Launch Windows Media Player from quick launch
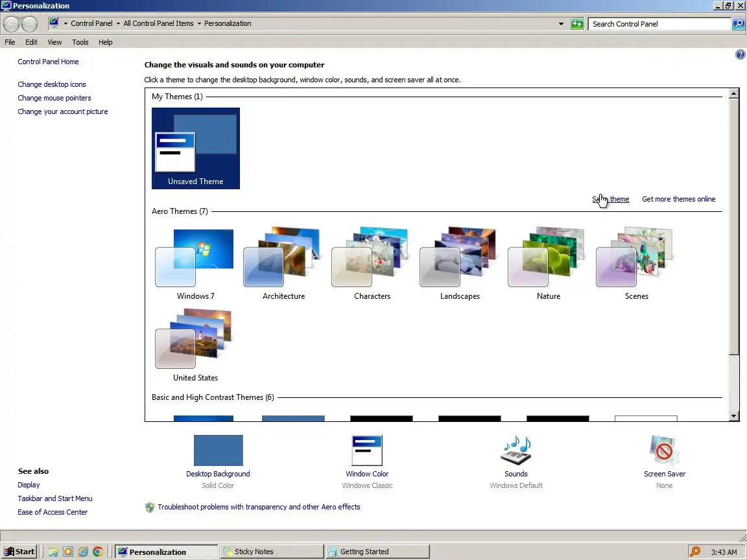Viewport: 747px width, 560px height. click(67, 552)
